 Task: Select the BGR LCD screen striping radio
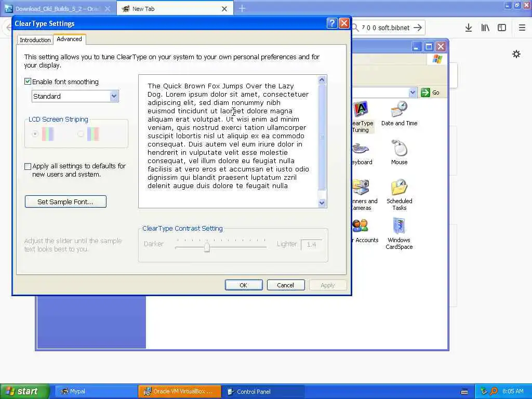81,134
